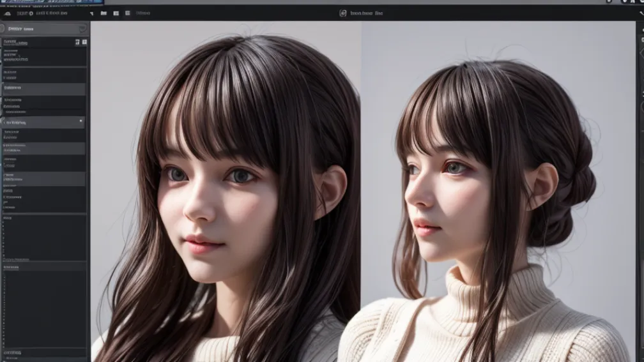
Task: Open the folder icon in the top toolbar
Action: coord(103,13)
